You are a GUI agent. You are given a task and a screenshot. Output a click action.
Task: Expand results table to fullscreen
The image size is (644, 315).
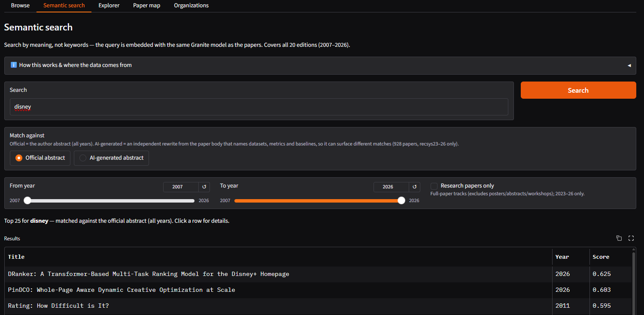point(631,238)
